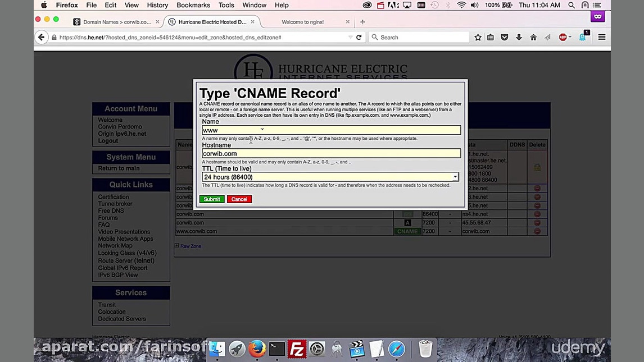The image size is (644, 362).
Task: Open Spotlight search in menu bar
Action: [x=572, y=5]
